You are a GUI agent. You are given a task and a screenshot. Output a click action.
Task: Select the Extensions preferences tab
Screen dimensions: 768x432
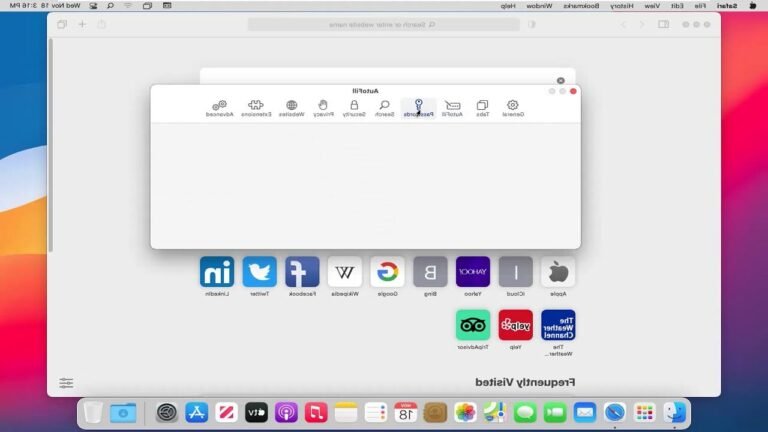click(x=256, y=108)
